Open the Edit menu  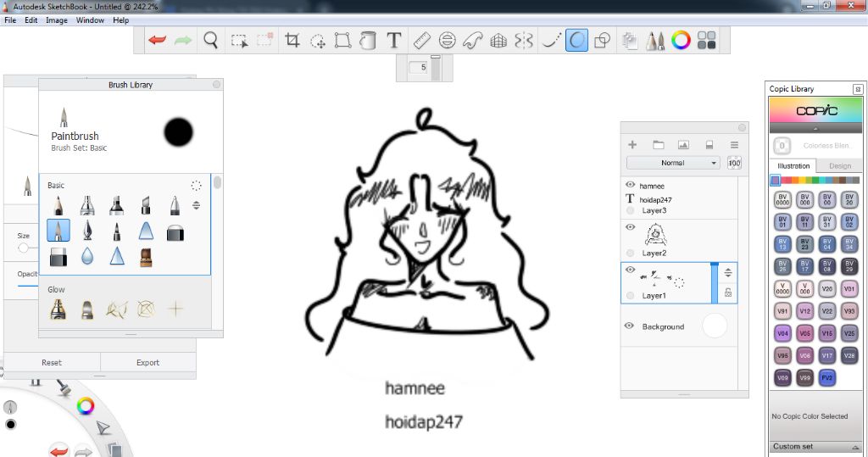pyautogui.click(x=31, y=20)
